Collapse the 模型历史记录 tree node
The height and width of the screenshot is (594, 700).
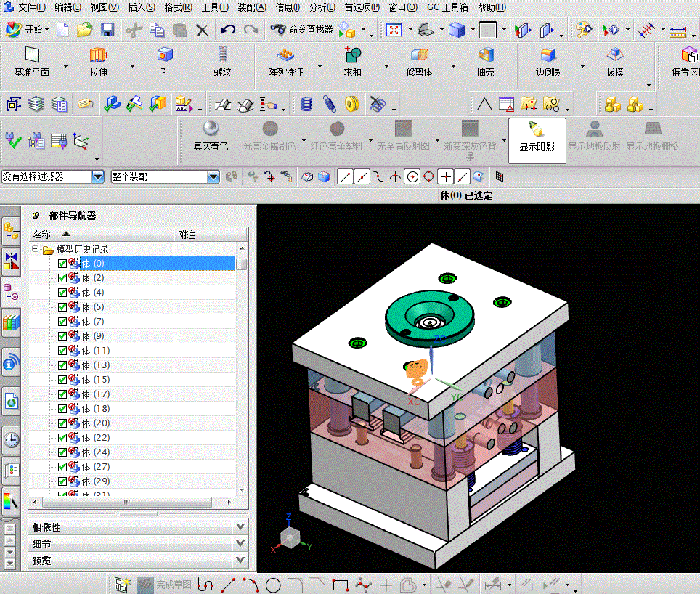click(x=35, y=249)
